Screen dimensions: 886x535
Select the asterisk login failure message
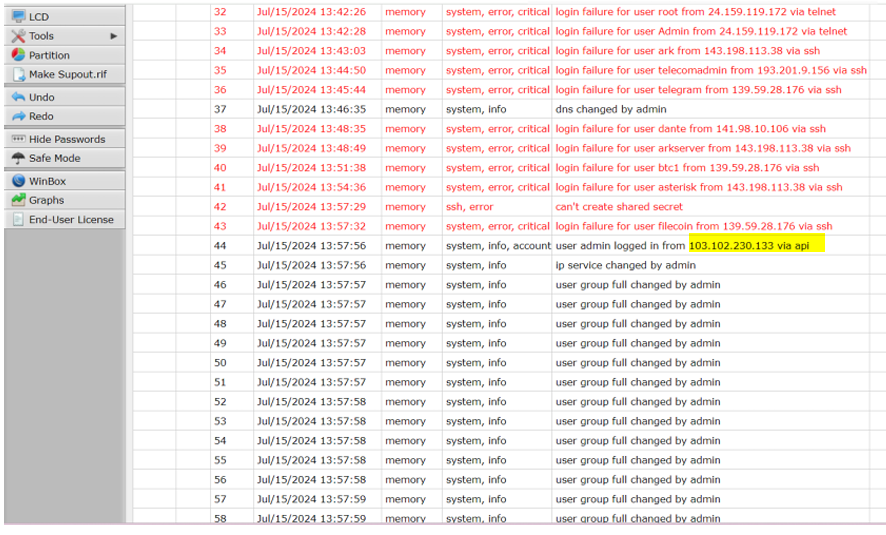click(699, 187)
